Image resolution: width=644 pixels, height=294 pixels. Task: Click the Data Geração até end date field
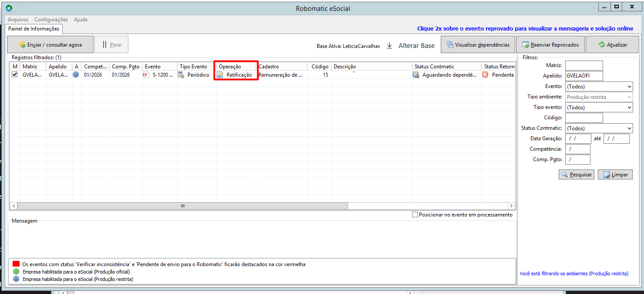pos(616,139)
